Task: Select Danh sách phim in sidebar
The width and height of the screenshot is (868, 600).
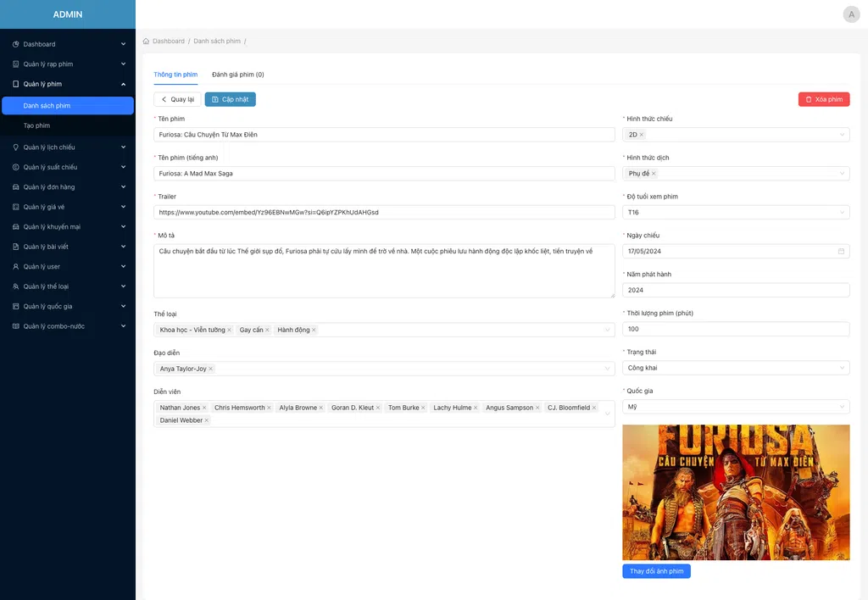Action: coord(68,106)
